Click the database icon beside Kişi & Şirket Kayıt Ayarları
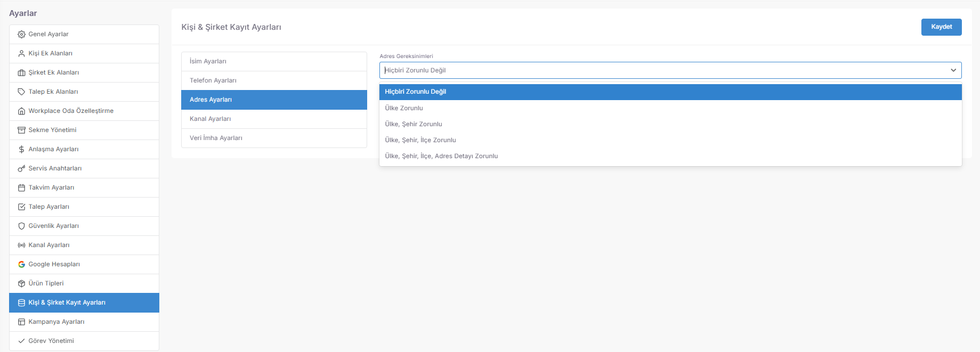 [21, 302]
